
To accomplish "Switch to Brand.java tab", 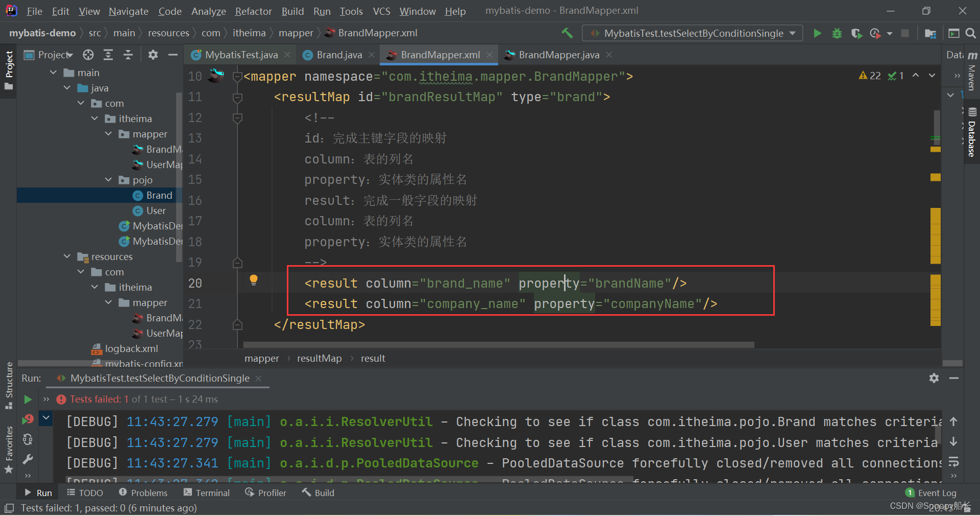I will click(339, 55).
